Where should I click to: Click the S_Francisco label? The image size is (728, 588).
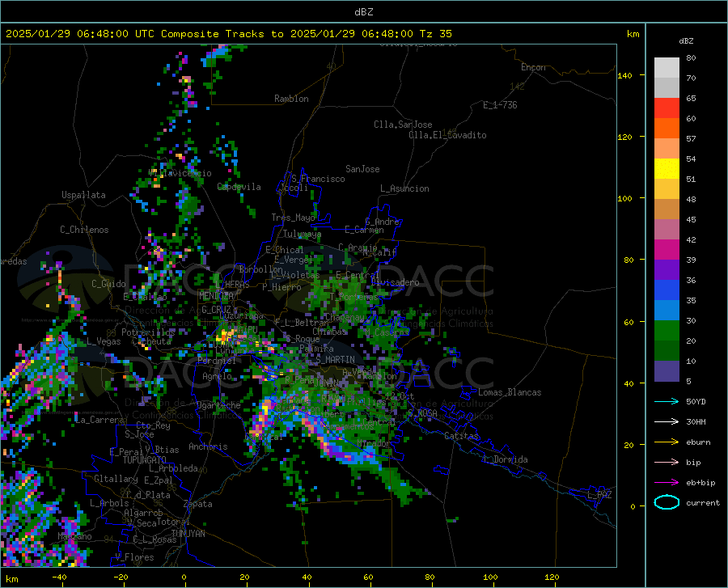point(318,179)
